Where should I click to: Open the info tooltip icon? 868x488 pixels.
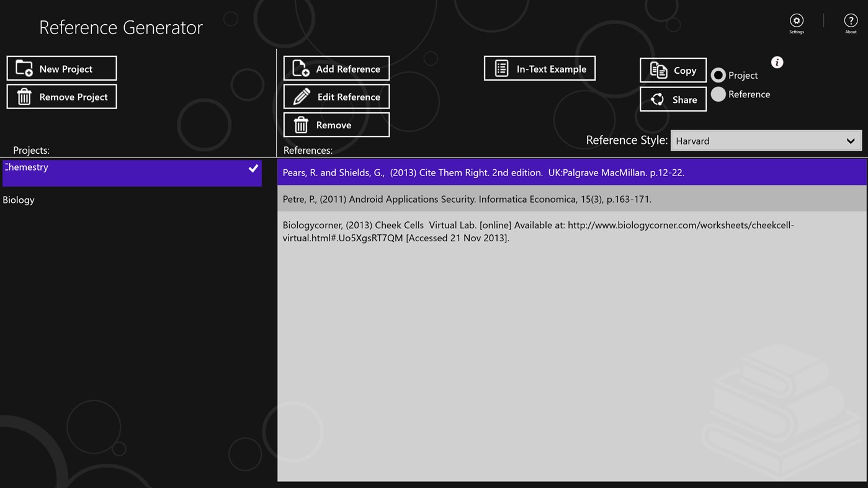click(777, 62)
